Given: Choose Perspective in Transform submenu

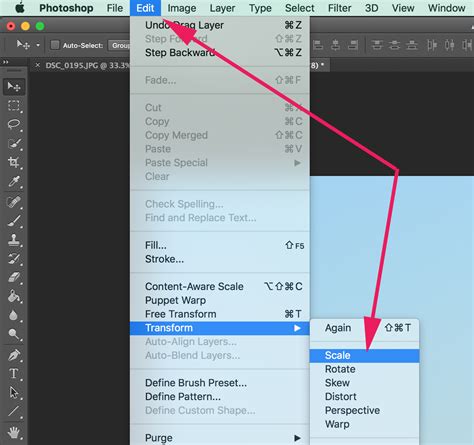Looking at the screenshot, I should [365, 410].
